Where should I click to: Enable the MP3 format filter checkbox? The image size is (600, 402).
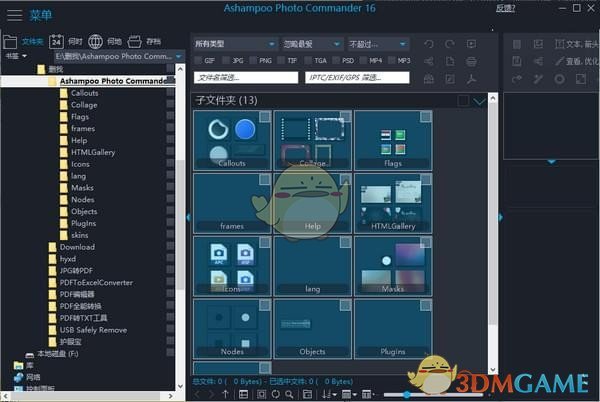coord(391,60)
